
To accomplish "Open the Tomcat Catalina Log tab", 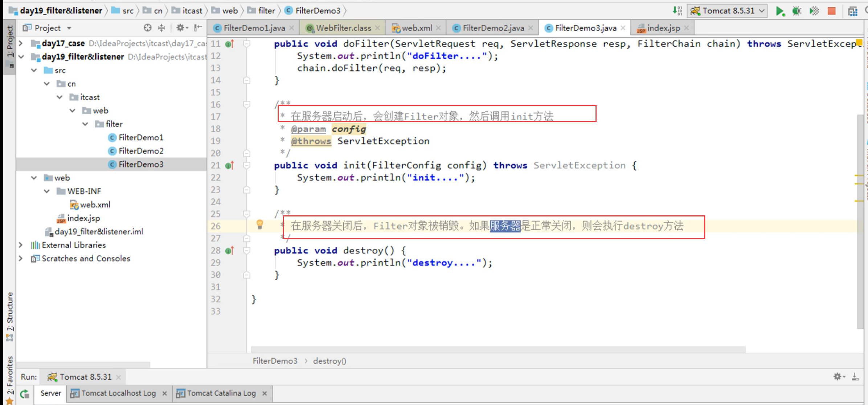I will (221, 393).
